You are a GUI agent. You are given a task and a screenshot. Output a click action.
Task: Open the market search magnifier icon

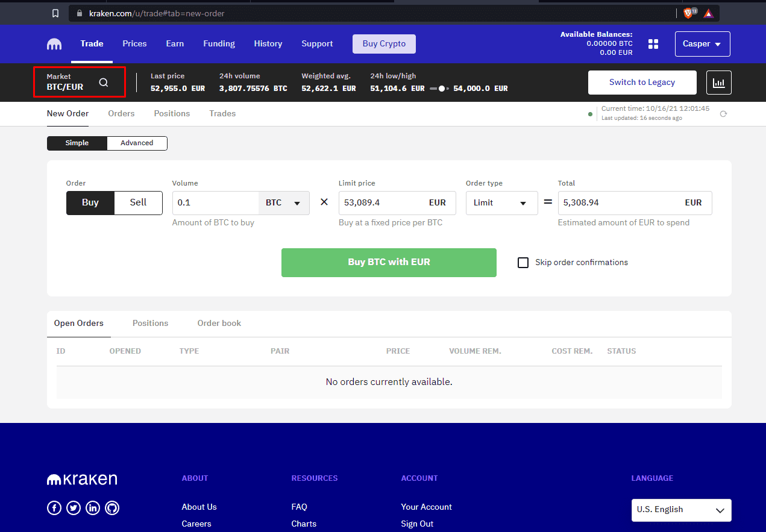coord(104,83)
